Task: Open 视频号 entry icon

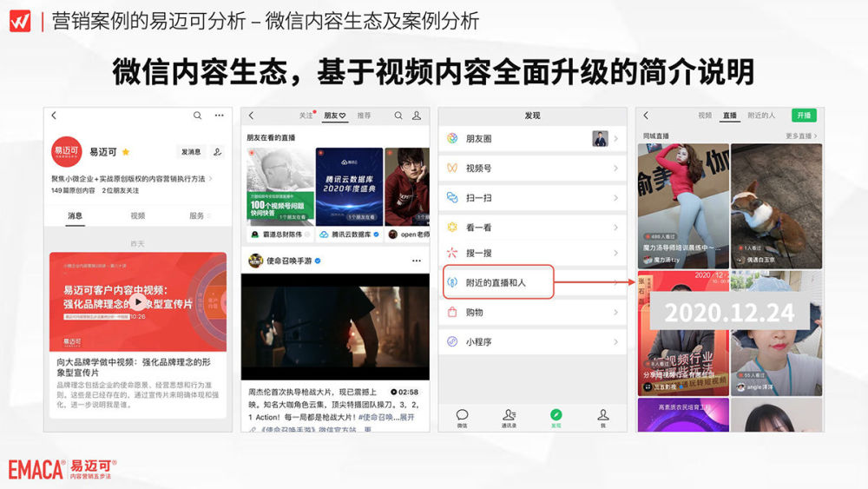Action: click(x=452, y=168)
